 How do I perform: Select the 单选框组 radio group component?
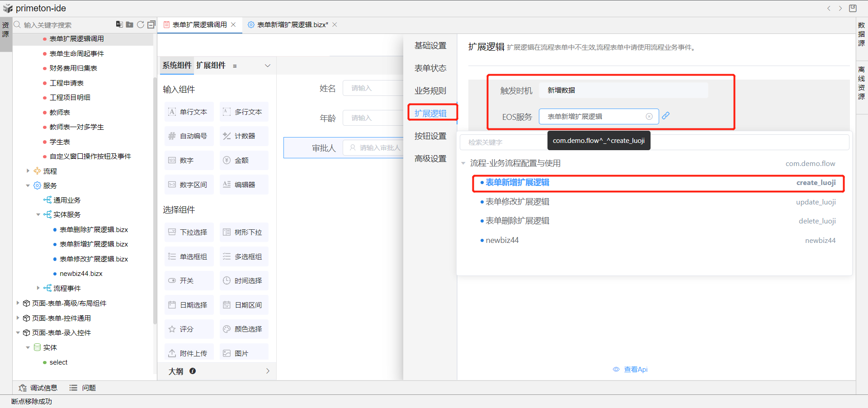[x=189, y=256]
